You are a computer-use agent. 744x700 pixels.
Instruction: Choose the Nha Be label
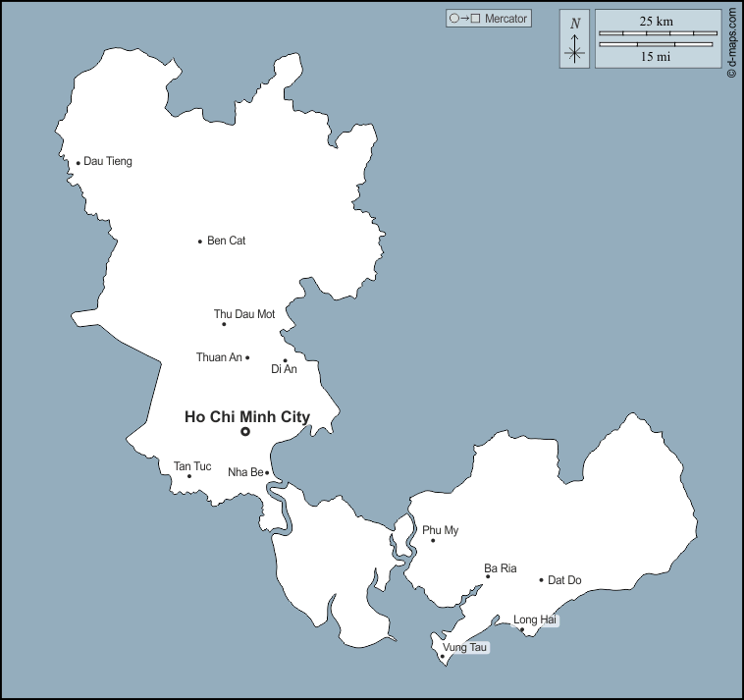pyautogui.click(x=245, y=472)
